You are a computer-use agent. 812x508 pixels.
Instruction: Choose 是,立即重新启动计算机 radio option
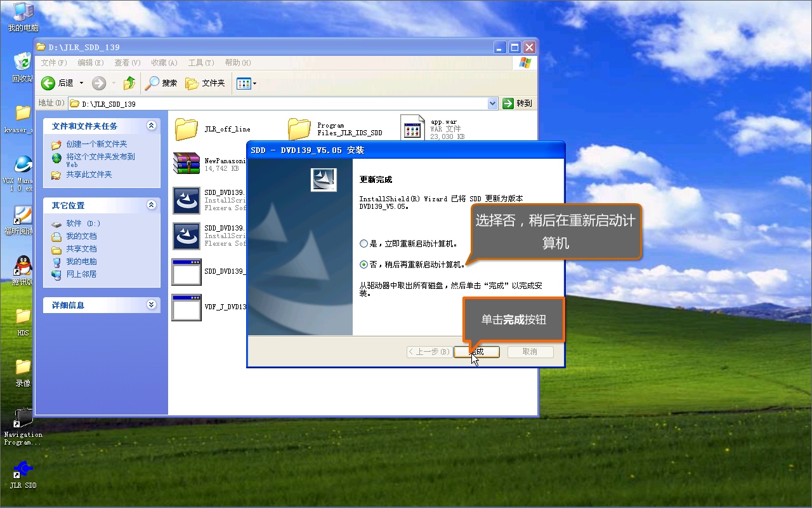363,243
